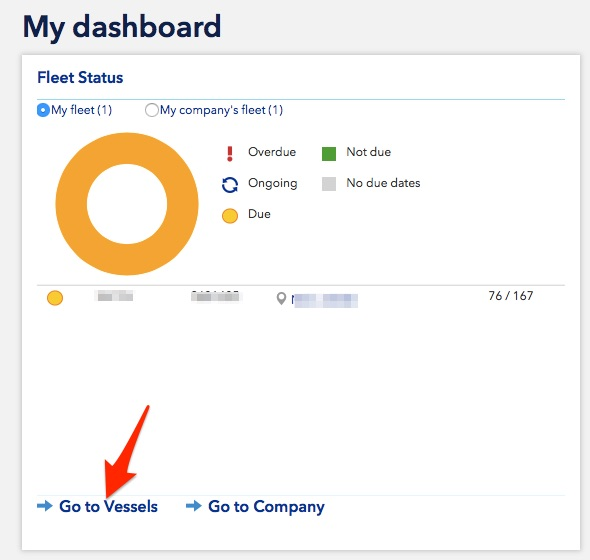The width and height of the screenshot is (590, 560).
Task: Click the Fleet Status heading
Action: point(80,78)
